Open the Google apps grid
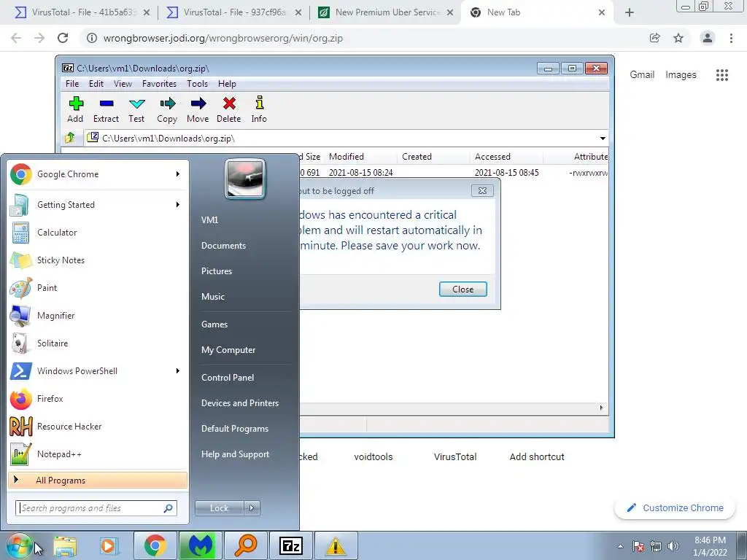The width and height of the screenshot is (747, 560). 722,75
